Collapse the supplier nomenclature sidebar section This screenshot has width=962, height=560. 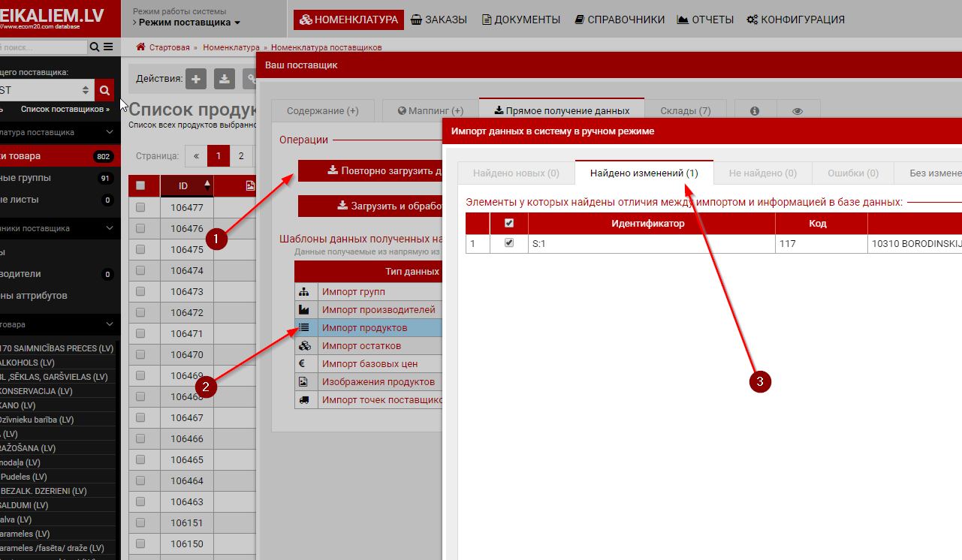click(x=110, y=132)
